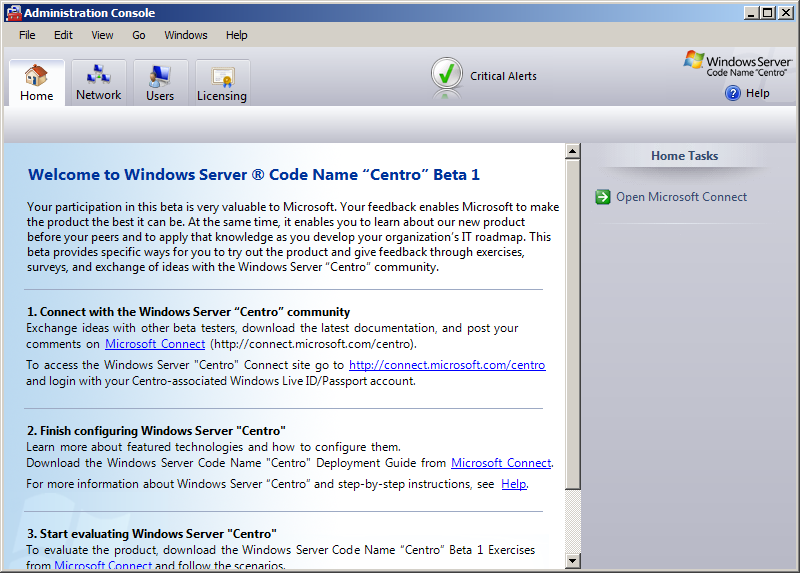
Task: Click the scrollbar up arrow
Action: 573,151
